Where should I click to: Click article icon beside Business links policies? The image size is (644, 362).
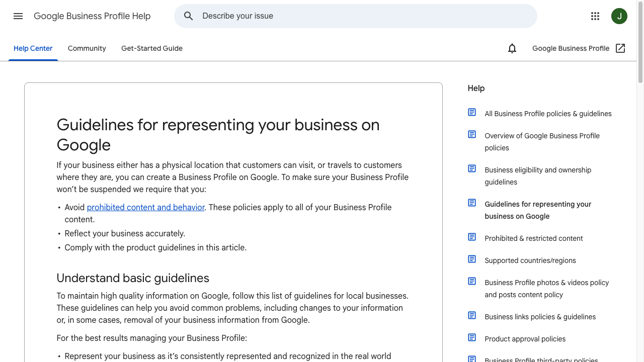[472, 315]
